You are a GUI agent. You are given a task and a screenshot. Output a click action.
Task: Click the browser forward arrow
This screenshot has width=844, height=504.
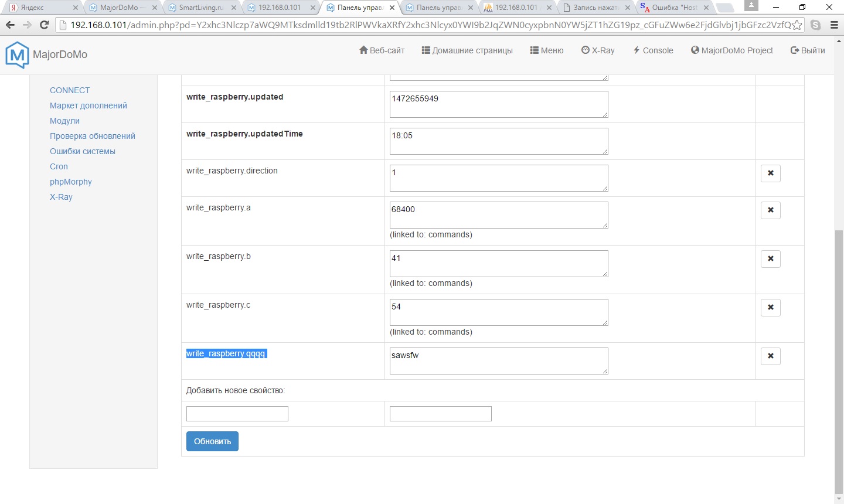pos(27,25)
